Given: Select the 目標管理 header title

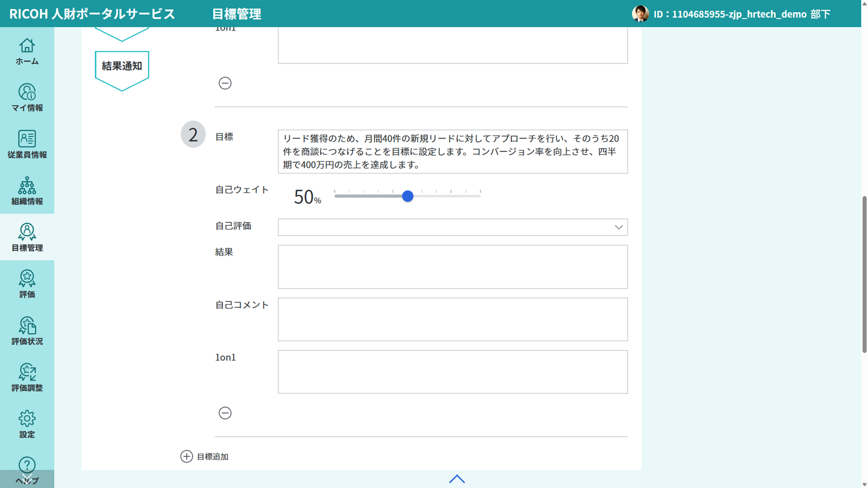Looking at the screenshot, I should tap(237, 14).
